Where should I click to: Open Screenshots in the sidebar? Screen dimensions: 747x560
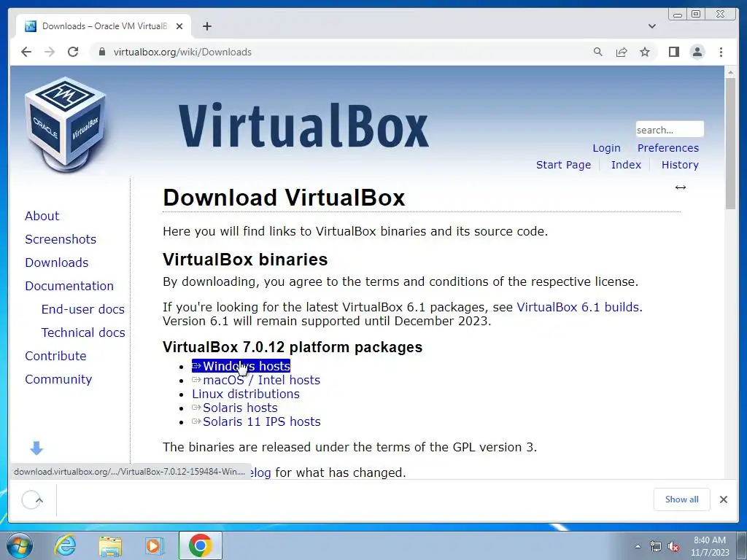[61, 239]
